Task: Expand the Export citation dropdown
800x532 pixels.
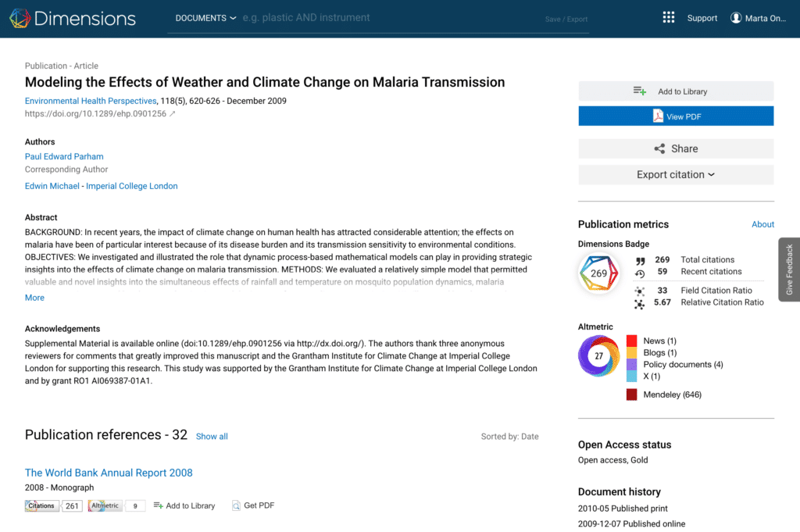Action: coord(676,175)
